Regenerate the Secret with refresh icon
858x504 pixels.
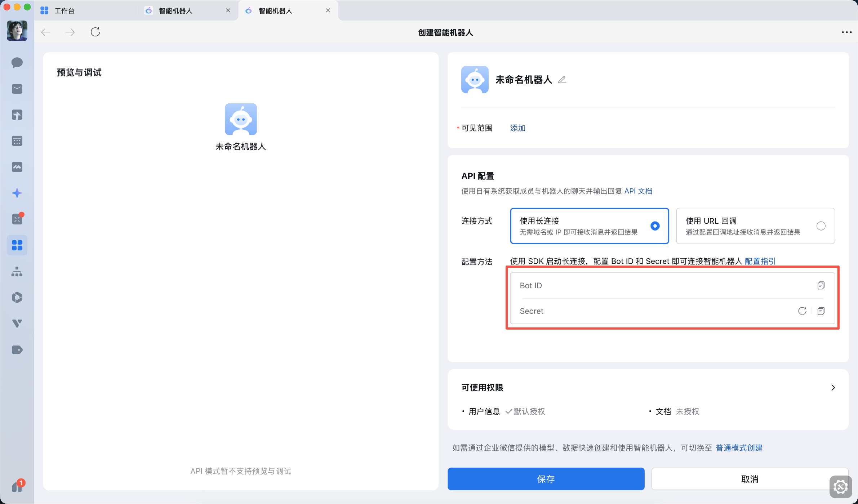pos(802,311)
